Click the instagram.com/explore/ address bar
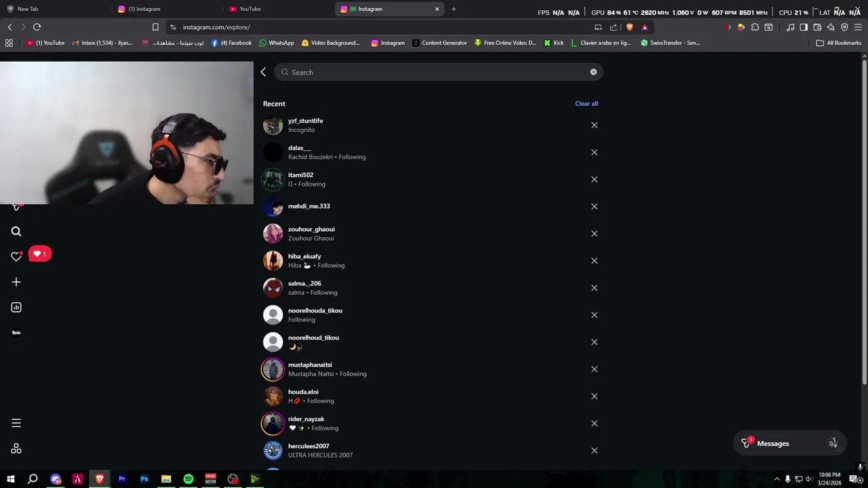868x488 pixels. (380, 27)
